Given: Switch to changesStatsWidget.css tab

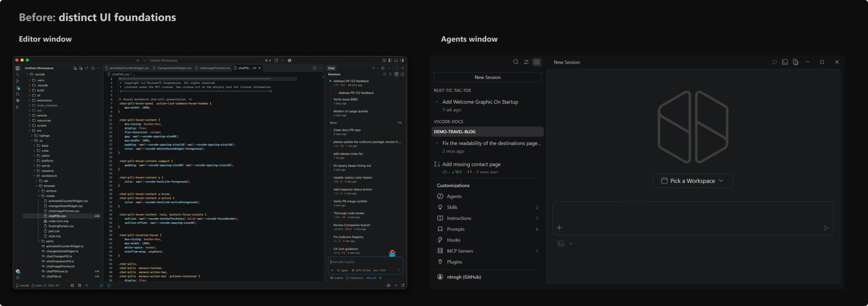Looking at the screenshot, I should [172, 68].
